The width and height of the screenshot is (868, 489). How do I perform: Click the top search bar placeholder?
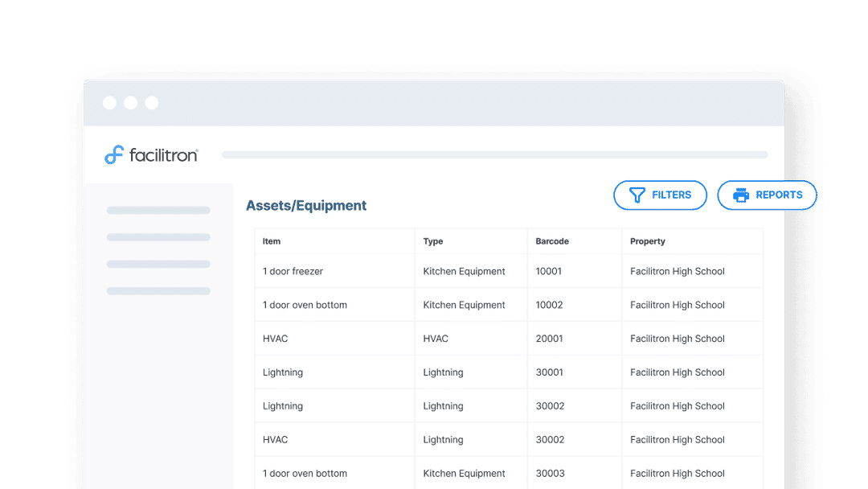pyautogui.click(x=495, y=154)
